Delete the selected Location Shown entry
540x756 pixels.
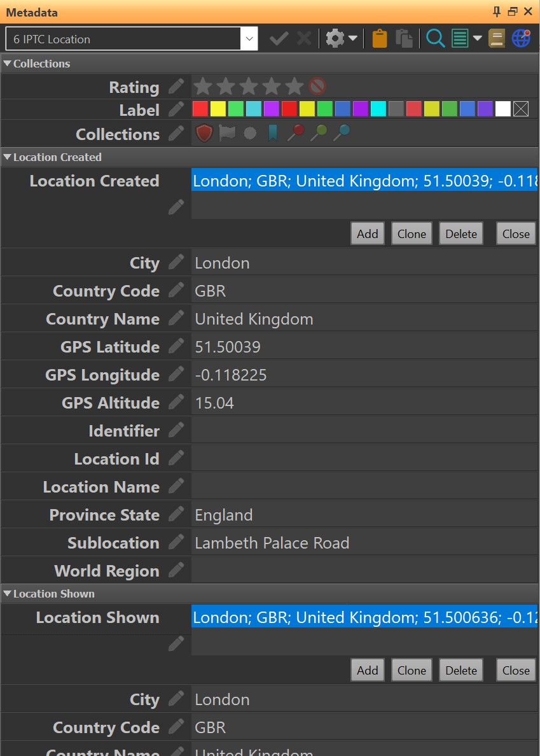coord(460,670)
